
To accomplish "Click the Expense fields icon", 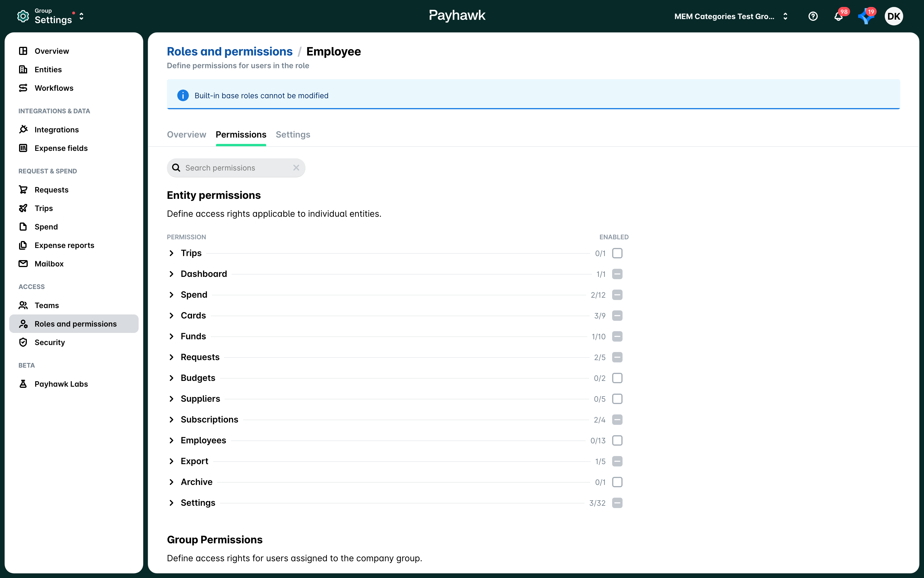I will click(x=23, y=148).
